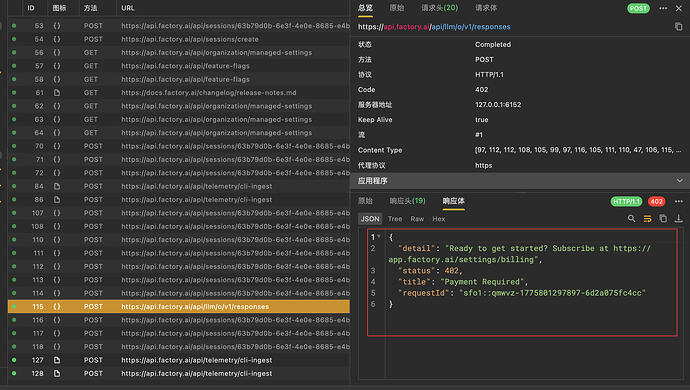This screenshot has width=690, height=390.
Task: Click the JSON braces icon on row 62
Action: click(x=57, y=106)
